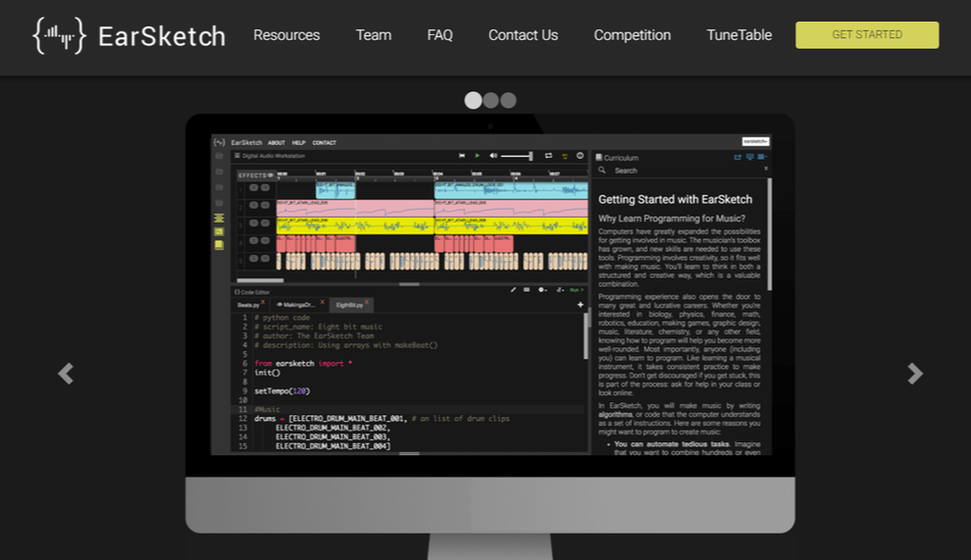Viewport: 971px width, 560px height.
Task: Go to the Team page
Action: (374, 35)
